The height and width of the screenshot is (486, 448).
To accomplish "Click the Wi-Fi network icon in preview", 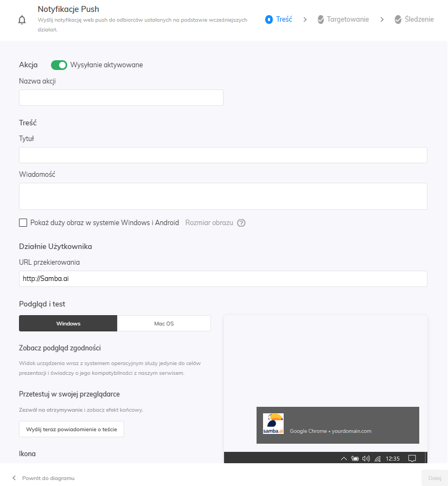I will tap(377, 458).
